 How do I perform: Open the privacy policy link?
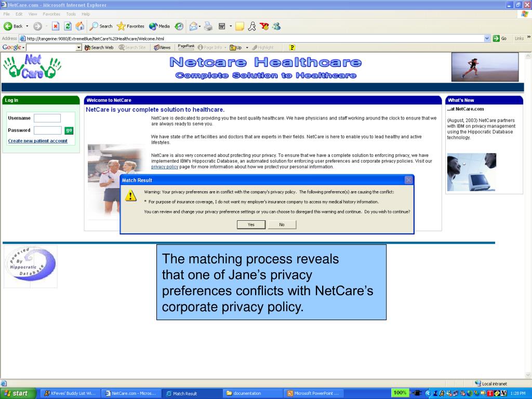pyautogui.click(x=165, y=167)
